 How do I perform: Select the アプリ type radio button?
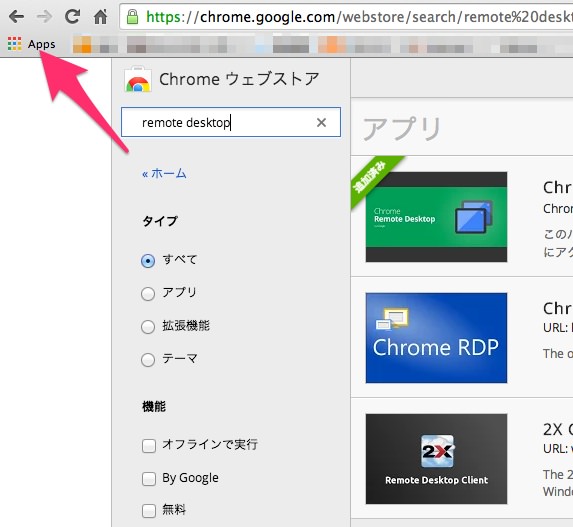[148, 293]
